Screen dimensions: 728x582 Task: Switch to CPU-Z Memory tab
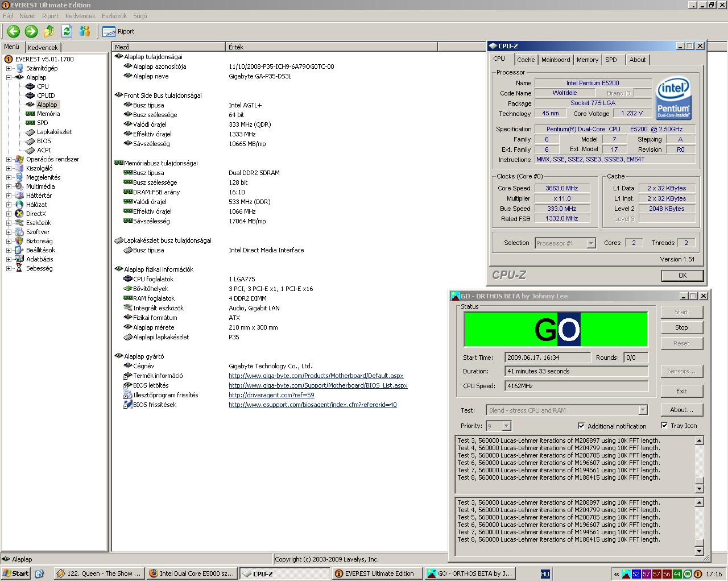tap(588, 60)
